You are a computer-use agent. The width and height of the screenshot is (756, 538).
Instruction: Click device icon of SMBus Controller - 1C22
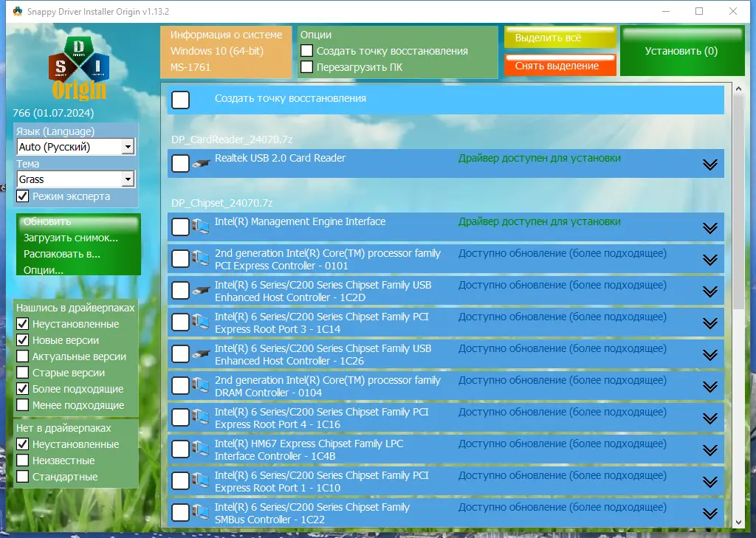tap(201, 513)
